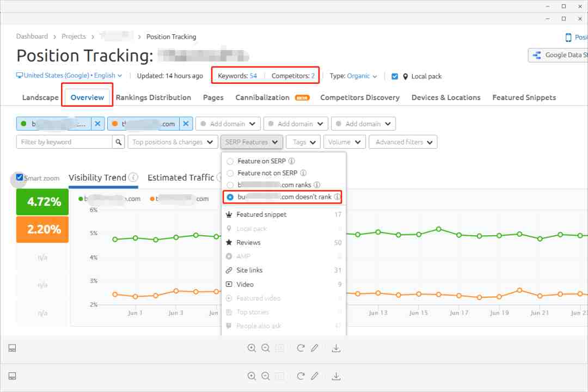Click the Keywords: 54 link
Viewport: 588px width, 392px height.
[x=237, y=76]
